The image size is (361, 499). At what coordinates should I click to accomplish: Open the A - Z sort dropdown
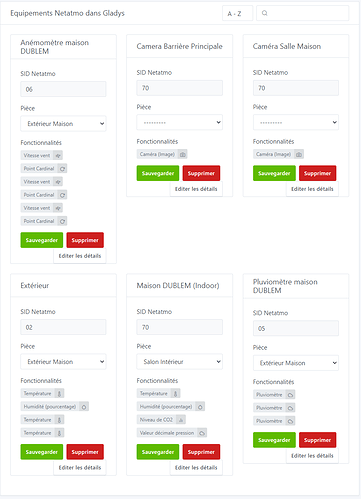click(x=237, y=13)
